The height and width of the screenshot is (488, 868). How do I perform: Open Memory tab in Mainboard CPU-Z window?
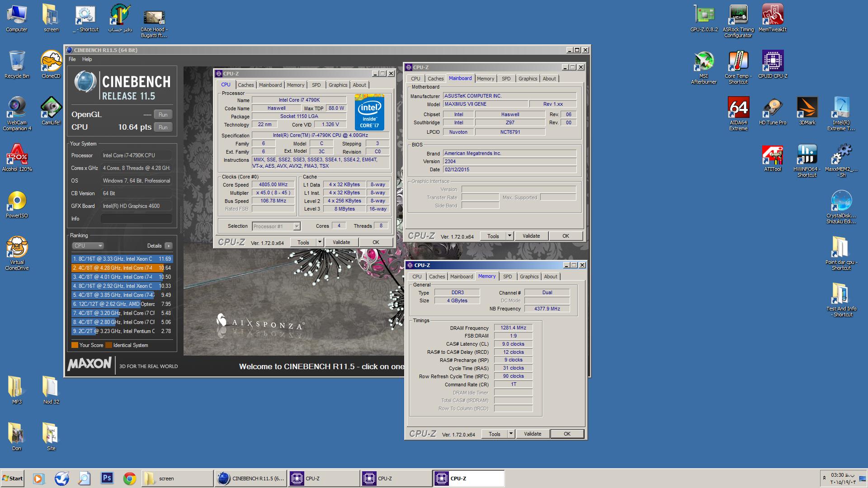click(x=486, y=79)
